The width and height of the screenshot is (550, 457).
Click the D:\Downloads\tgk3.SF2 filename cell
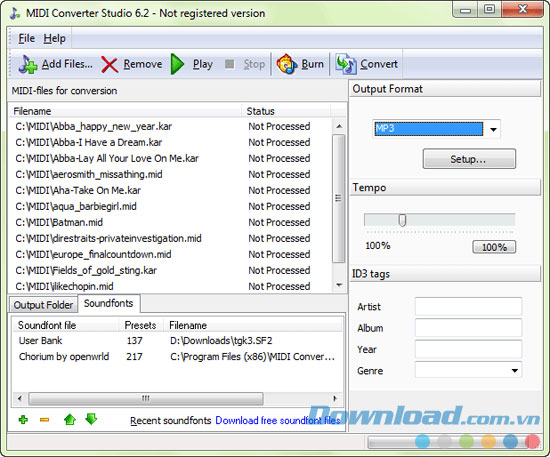pos(221,341)
